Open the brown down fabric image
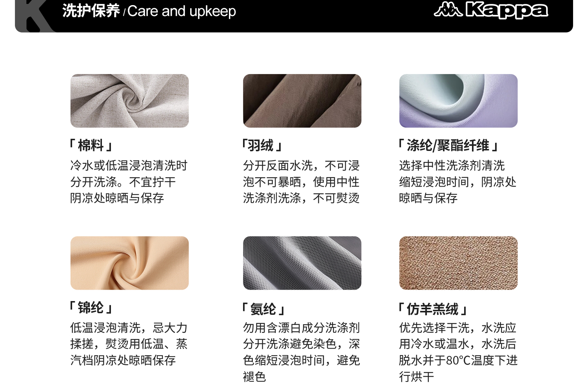The height and width of the screenshot is (392, 588). coord(302,101)
